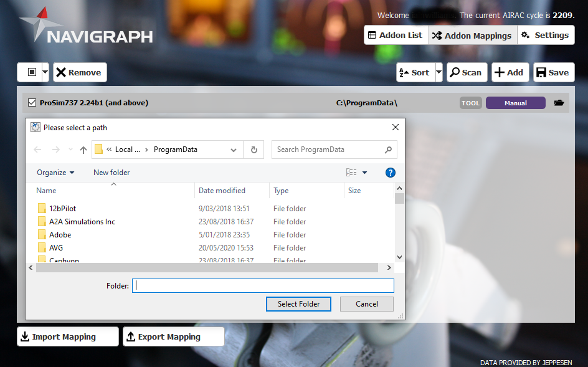Uncheck the ProSim737 2.24b1 entry

pyautogui.click(x=32, y=102)
